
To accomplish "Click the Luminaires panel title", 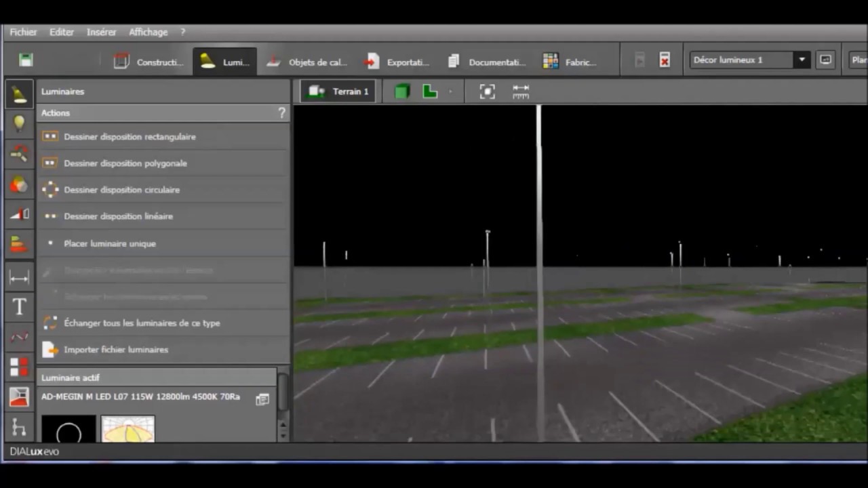I will pyautogui.click(x=62, y=91).
